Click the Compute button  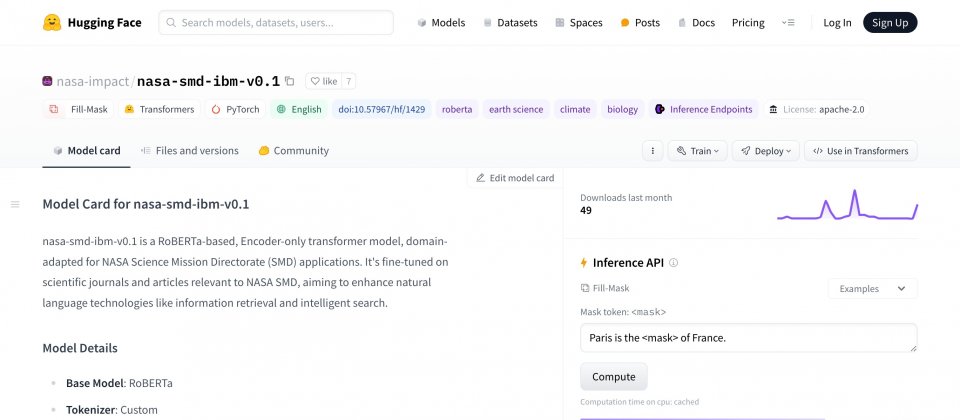(613, 377)
